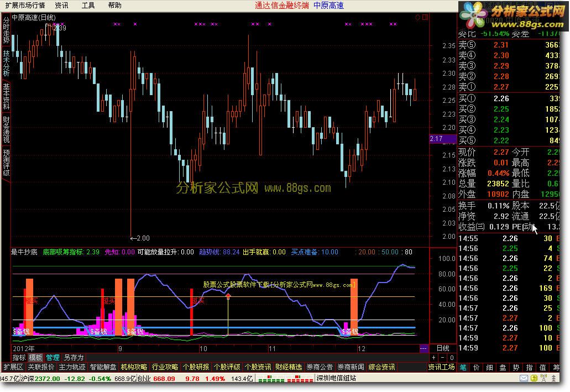This screenshot has height=392, width=570.
Task: Click the 总量 23852 value
Action: pos(498,184)
